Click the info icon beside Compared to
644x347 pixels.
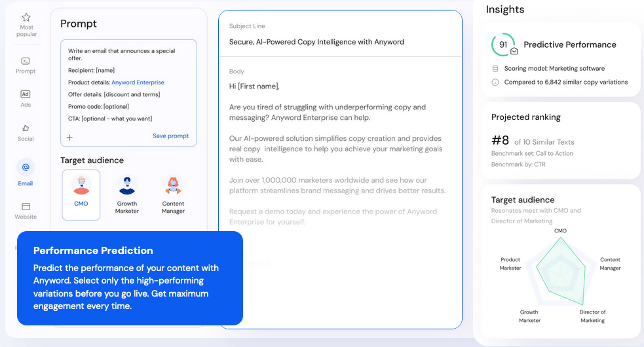(x=495, y=82)
